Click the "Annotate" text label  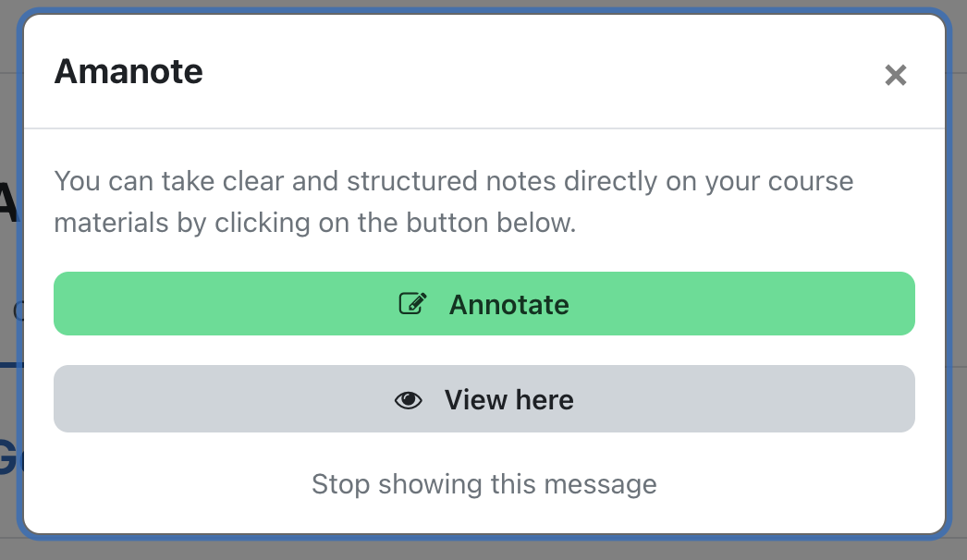[508, 304]
